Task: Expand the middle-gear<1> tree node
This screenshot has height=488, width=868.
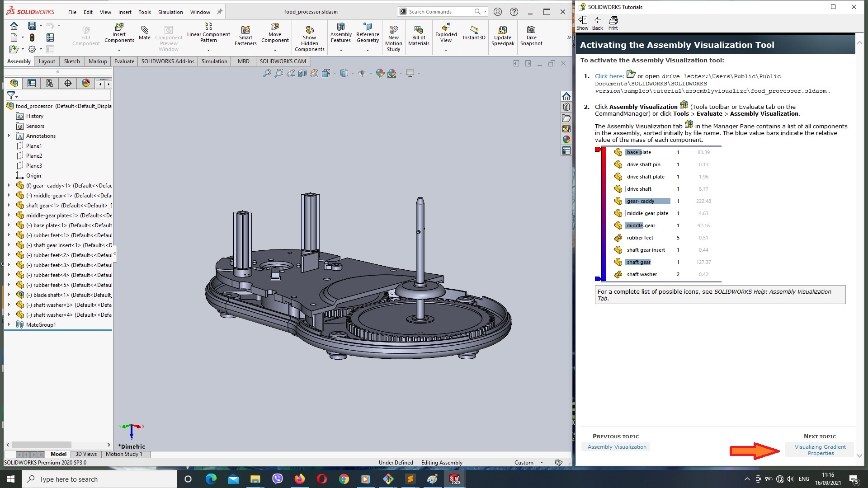Action: [x=9, y=196]
